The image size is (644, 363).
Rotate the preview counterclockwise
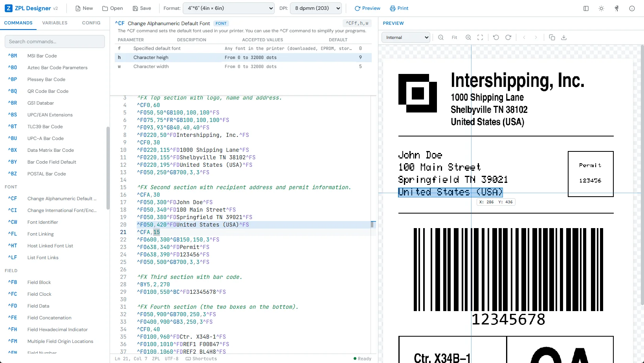point(496,37)
